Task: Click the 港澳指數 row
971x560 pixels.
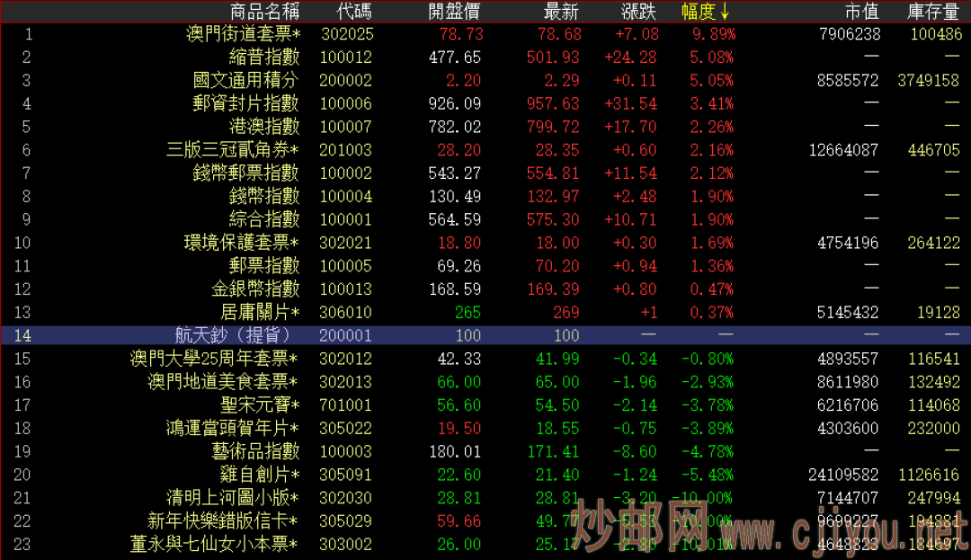Action: (x=264, y=127)
